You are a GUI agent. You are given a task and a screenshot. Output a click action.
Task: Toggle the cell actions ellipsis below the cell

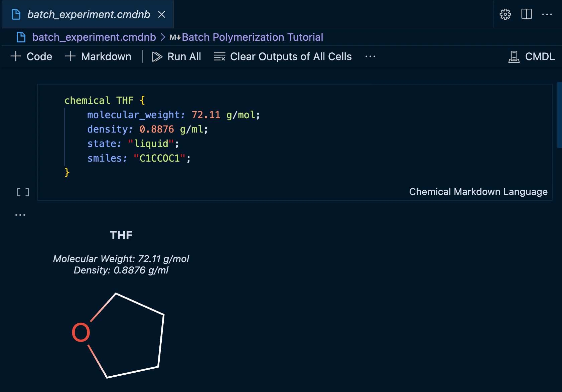point(21,214)
